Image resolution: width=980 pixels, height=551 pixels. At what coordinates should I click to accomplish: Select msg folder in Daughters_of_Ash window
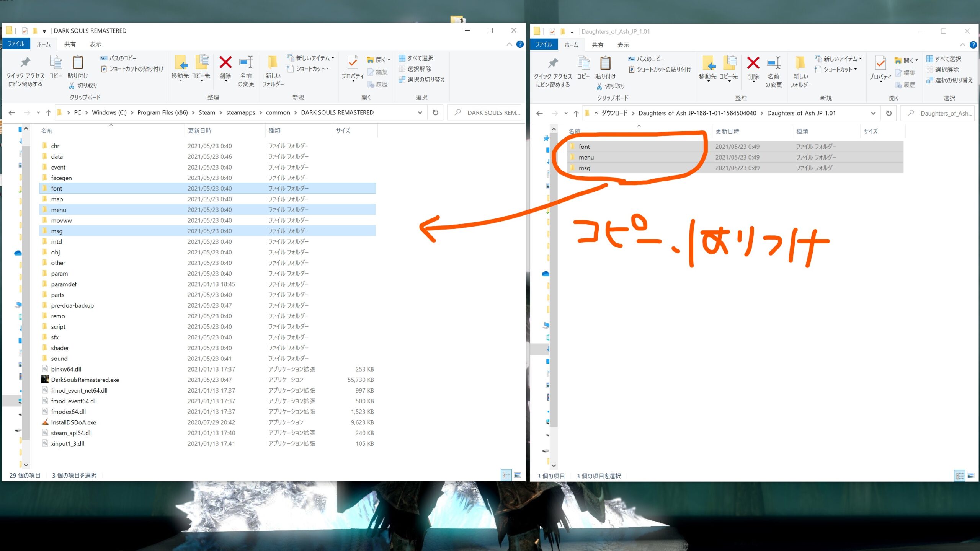[x=735, y=168]
